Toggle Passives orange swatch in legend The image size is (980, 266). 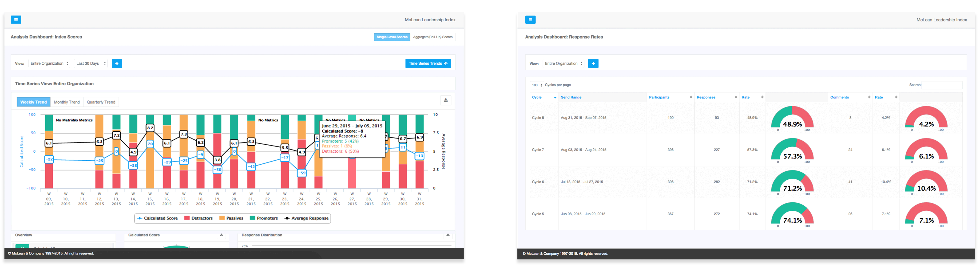click(x=222, y=219)
